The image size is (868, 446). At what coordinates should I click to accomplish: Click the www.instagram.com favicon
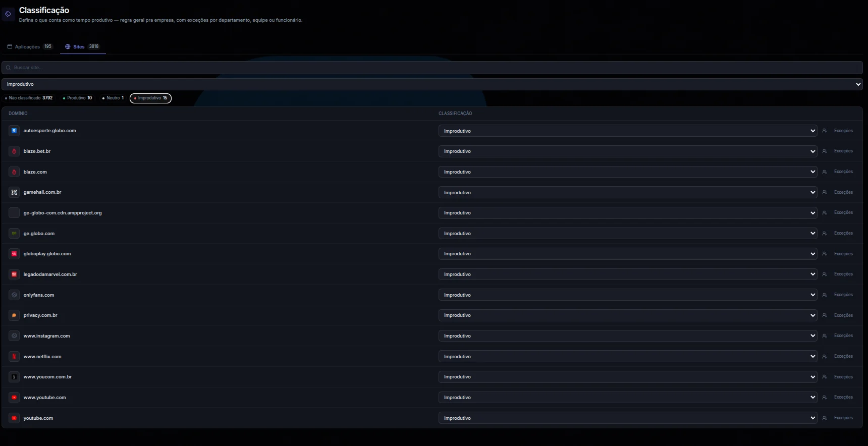point(14,336)
